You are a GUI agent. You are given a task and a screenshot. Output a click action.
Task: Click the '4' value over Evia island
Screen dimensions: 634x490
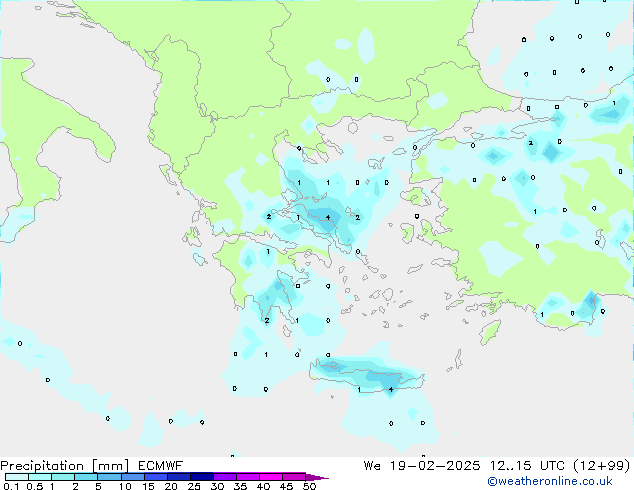(328, 218)
